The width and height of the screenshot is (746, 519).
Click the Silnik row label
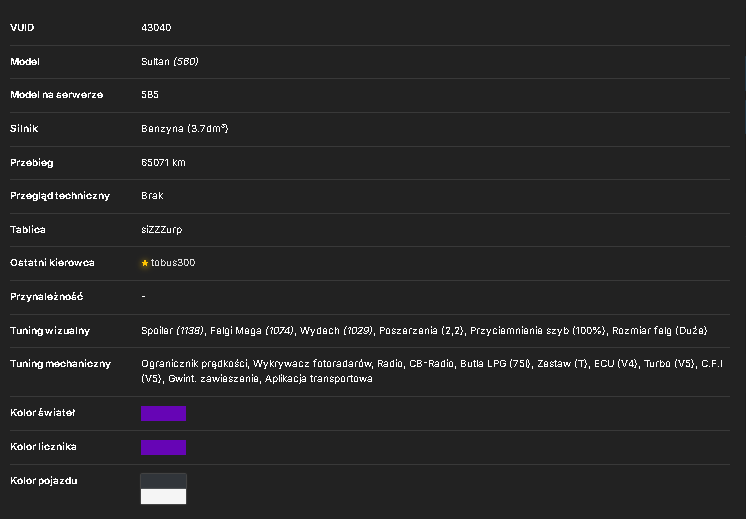point(24,128)
